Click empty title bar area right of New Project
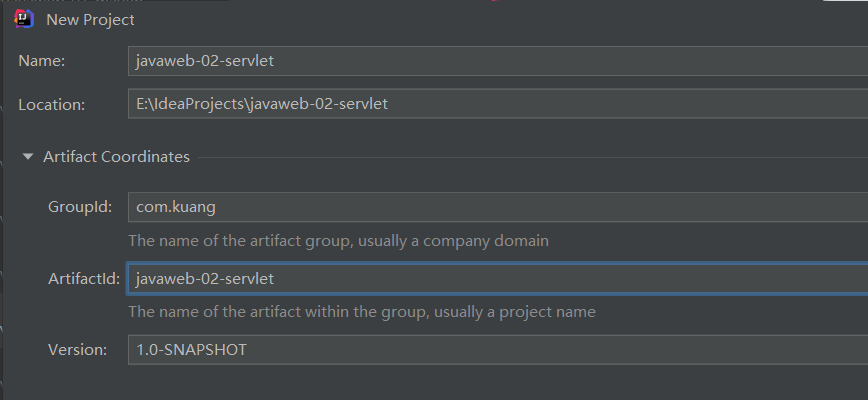This screenshot has height=400, width=868. click(x=498, y=20)
